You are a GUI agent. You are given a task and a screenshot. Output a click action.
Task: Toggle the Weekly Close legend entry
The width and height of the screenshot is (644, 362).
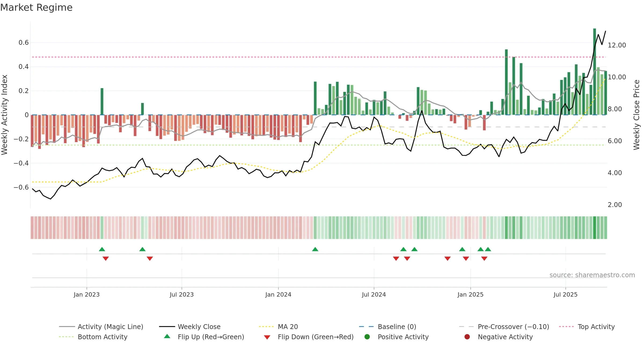(190, 327)
